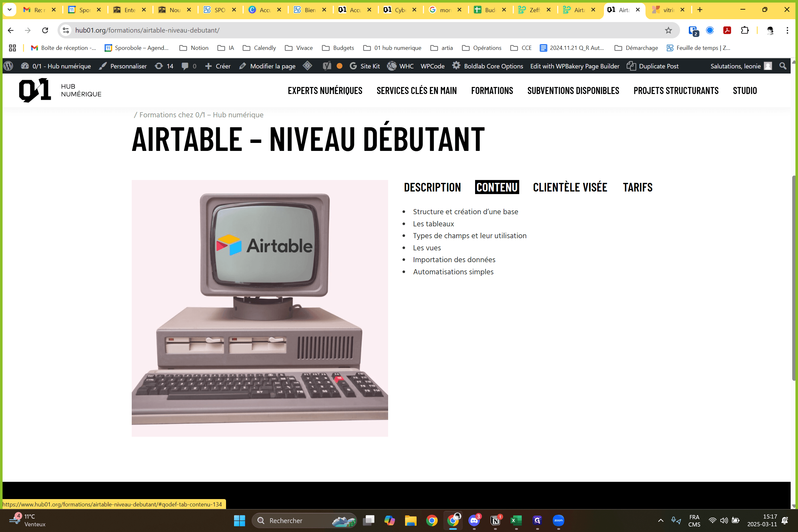The image size is (798, 532).
Task: Open comments bubble in admin bar
Action: coord(189,66)
